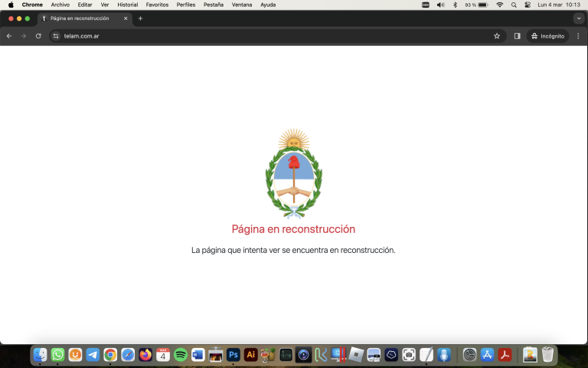Open Preview from the dock

pyautogui.click(x=374, y=354)
